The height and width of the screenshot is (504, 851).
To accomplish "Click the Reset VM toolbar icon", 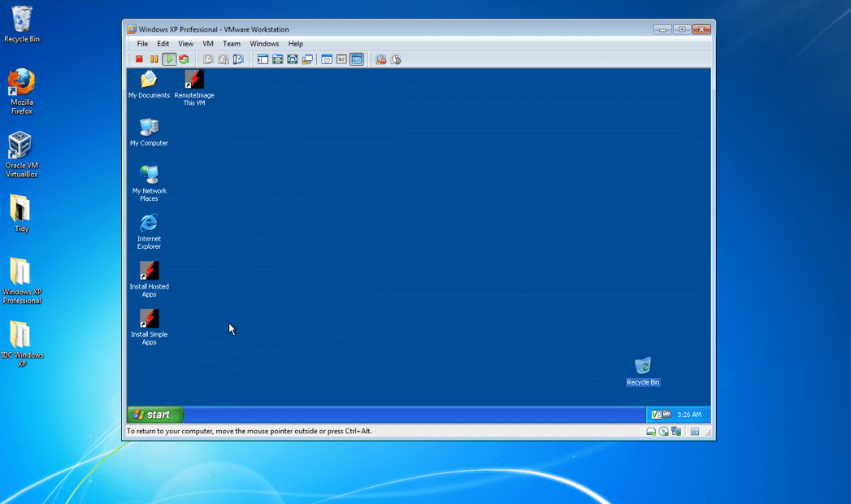I will click(x=184, y=59).
